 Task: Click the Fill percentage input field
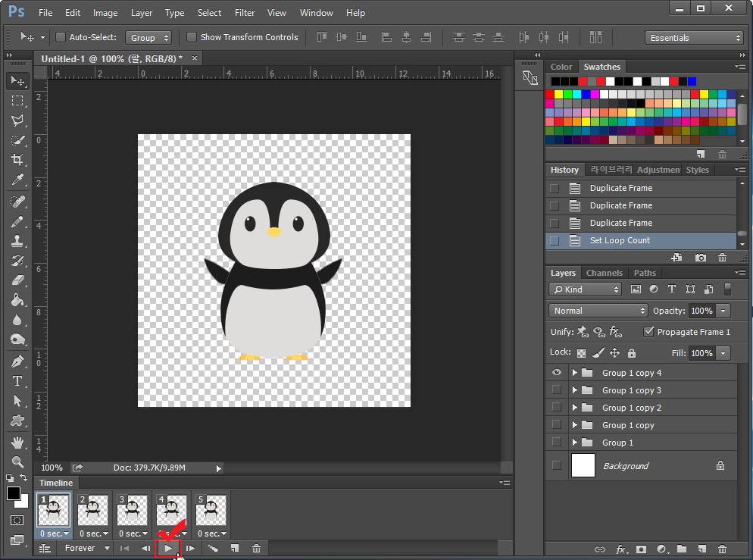click(701, 353)
